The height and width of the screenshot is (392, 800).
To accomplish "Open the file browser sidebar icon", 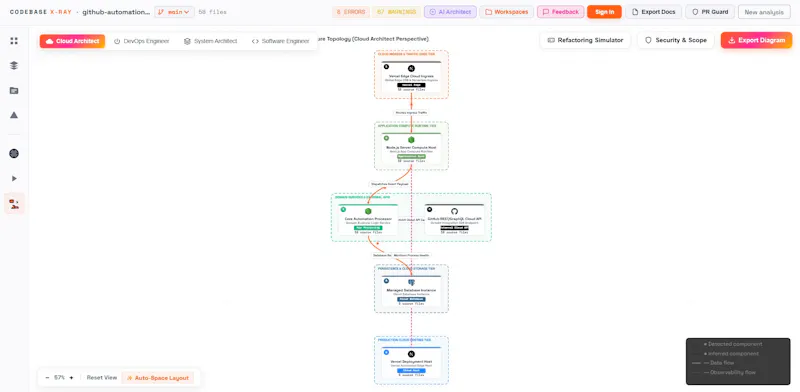I will pos(14,90).
